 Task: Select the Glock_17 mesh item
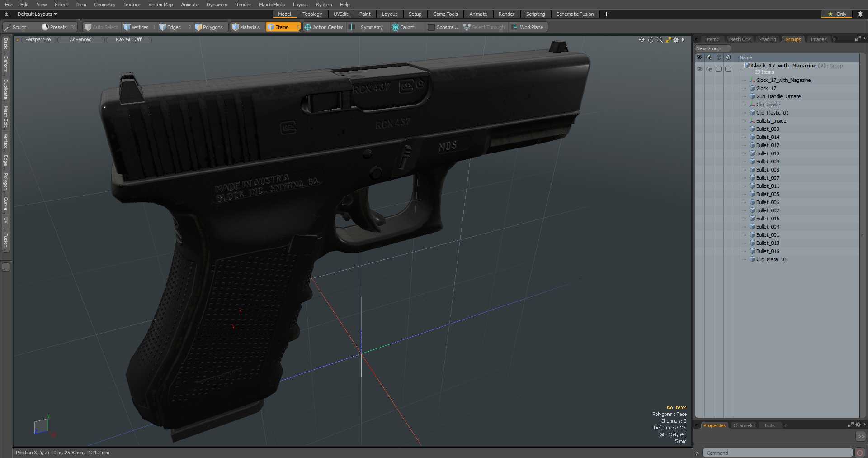click(x=766, y=88)
